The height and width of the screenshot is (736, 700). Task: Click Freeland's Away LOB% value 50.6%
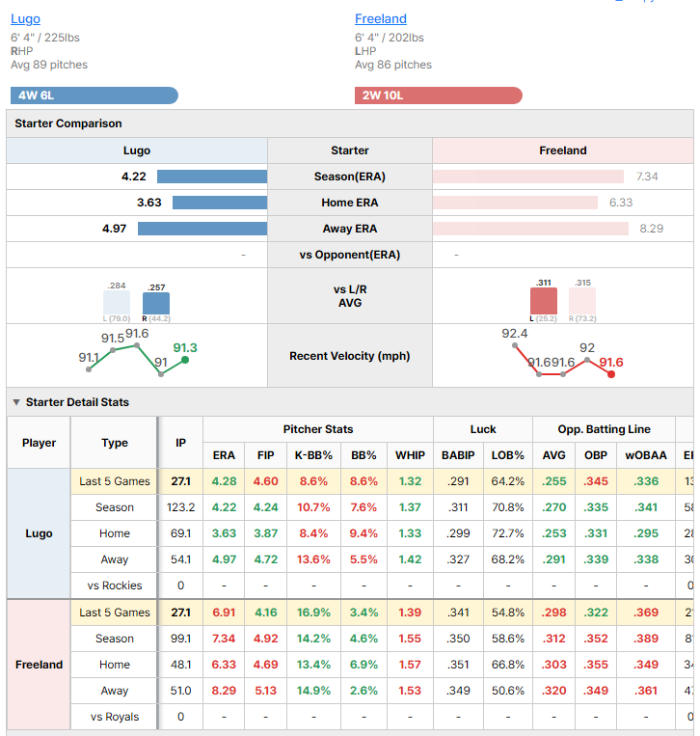point(507,691)
